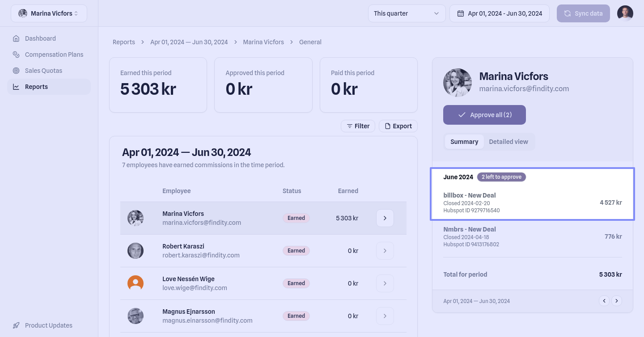Switch to the Detailed view tab
This screenshot has width=644, height=337.
[x=508, y=142]
